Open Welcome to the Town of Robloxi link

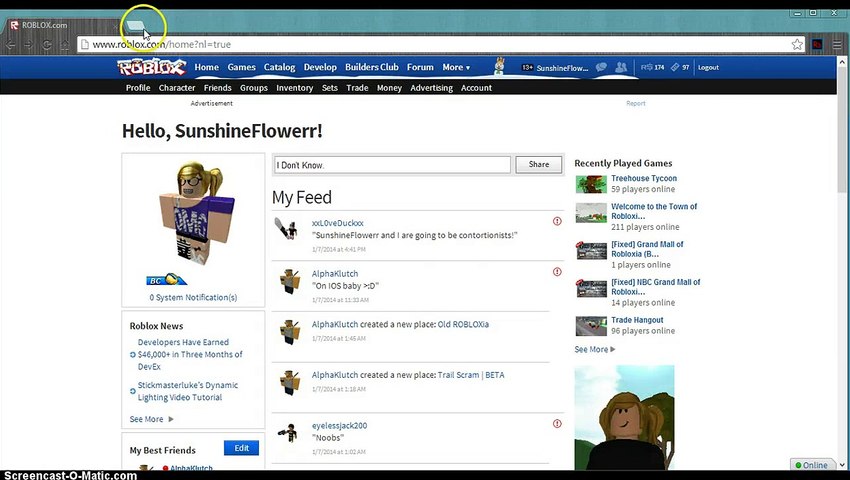coord(654,211)
